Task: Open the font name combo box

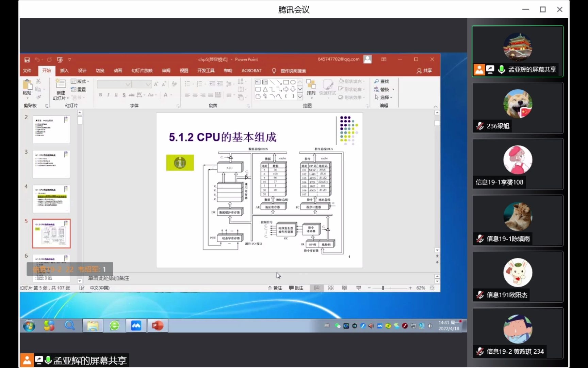Action: point(114,84)
